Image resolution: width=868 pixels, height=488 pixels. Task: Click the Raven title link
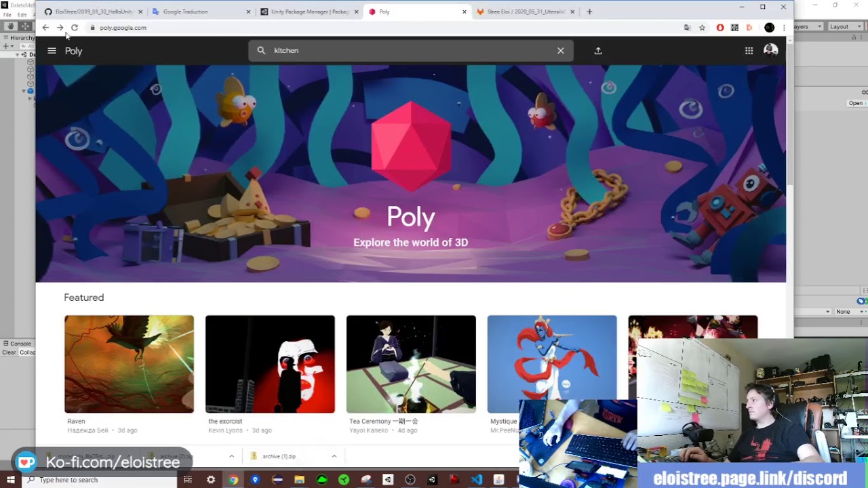point(76,421)
